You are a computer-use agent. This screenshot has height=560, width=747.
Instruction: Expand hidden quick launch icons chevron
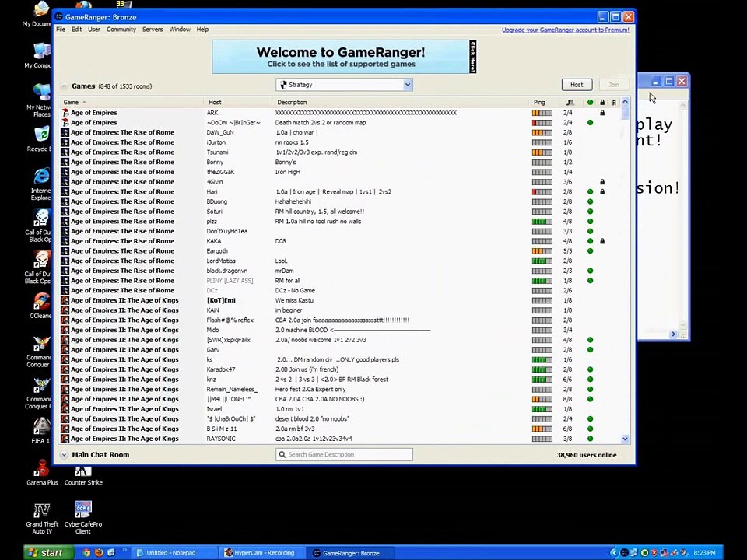tap(124, 551)
